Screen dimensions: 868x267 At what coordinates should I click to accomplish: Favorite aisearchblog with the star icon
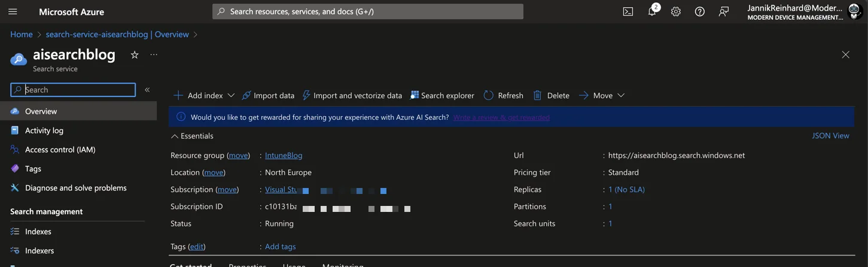pos(135,54)
